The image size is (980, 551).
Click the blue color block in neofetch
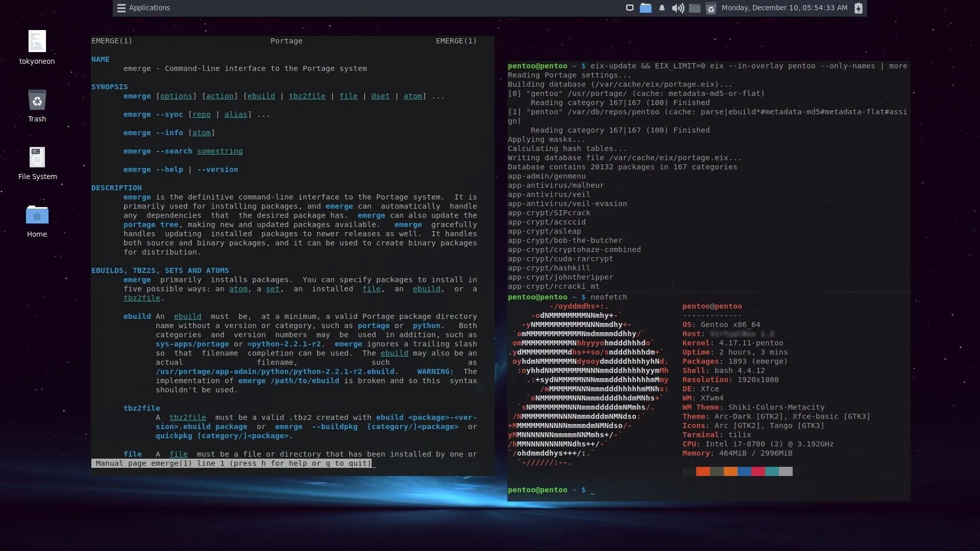(744, 471)
